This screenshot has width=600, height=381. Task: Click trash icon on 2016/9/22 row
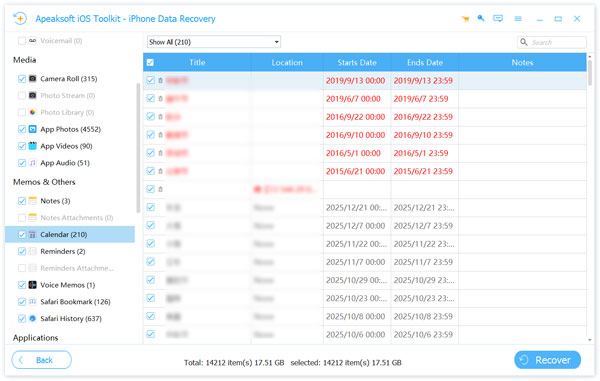(x=160, y=117)
